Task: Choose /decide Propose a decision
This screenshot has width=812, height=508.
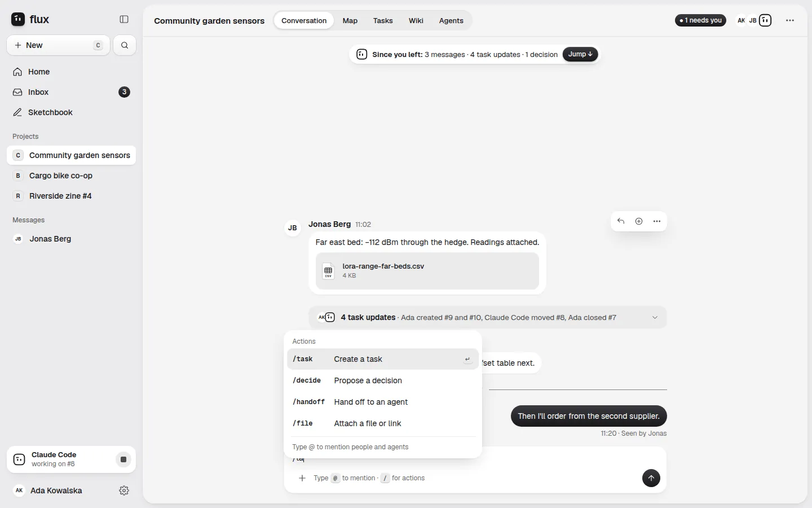Action: coord(383,380)
